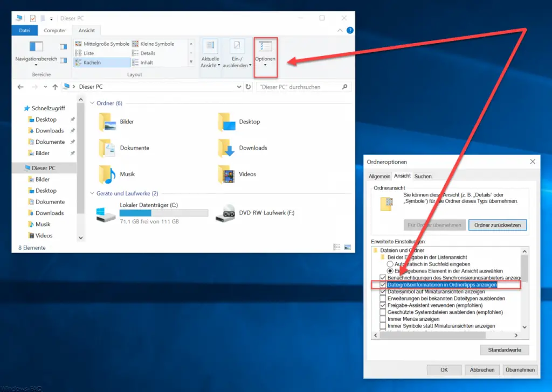The width and height of the screenshot is (552, 392).
Task: Click the free space bar of Lokaler Datenträger C:
Action: tap(164, 212)
